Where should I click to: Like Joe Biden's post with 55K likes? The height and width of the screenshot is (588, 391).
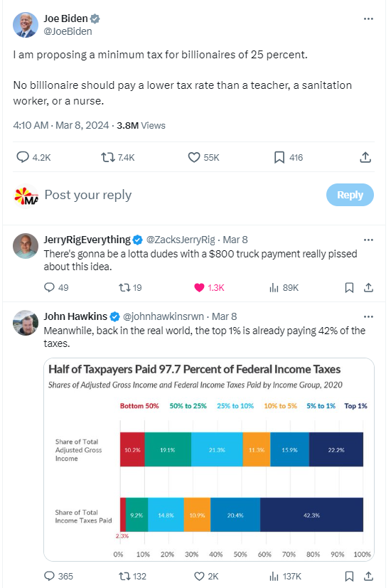pyautogui.click(x=203, y=157)
